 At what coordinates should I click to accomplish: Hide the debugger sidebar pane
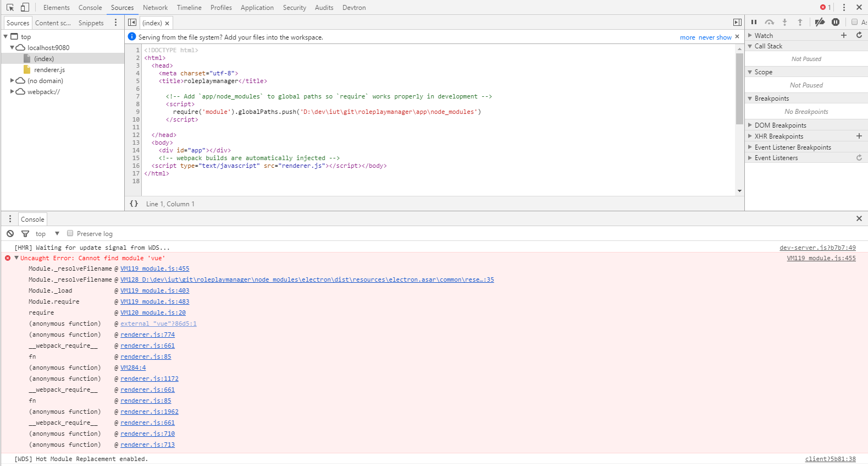point(737,23)
